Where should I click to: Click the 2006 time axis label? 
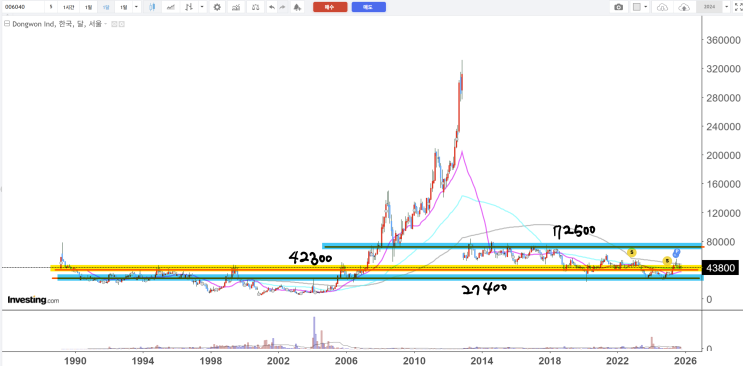click(x=346, y=361)
